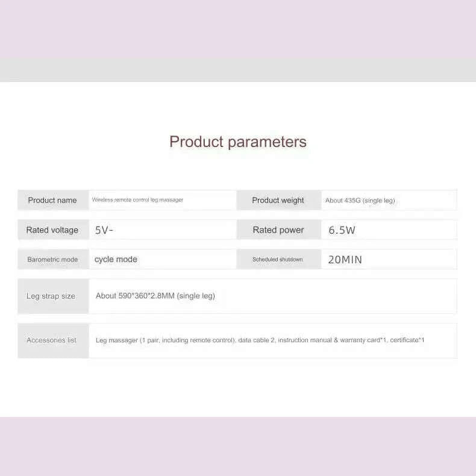Click the "5V-" voltage value
The height and width of the screenshot is (476, 476).
point(104,230)
